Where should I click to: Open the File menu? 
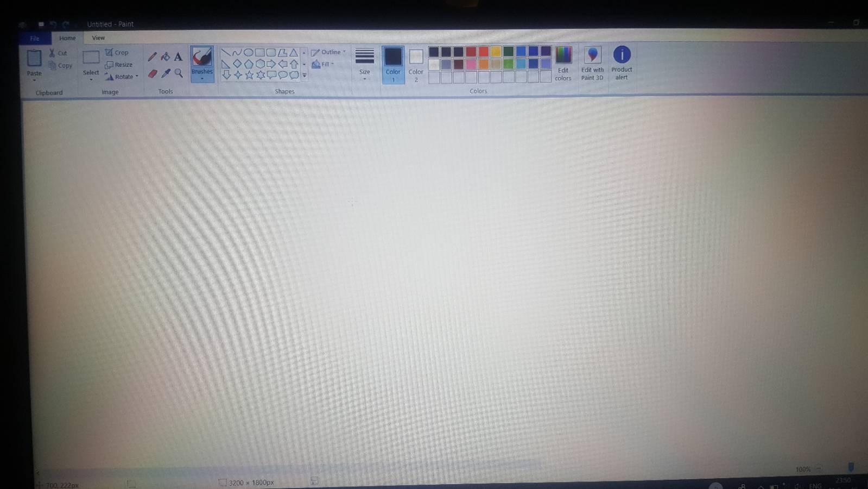click(x=35, y=38)
